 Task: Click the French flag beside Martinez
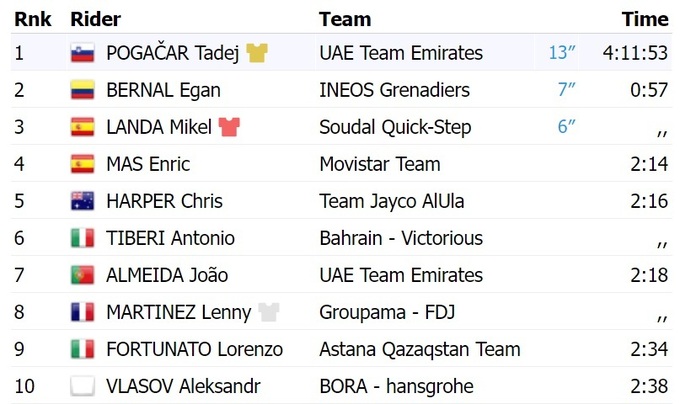tap(82, 312)
